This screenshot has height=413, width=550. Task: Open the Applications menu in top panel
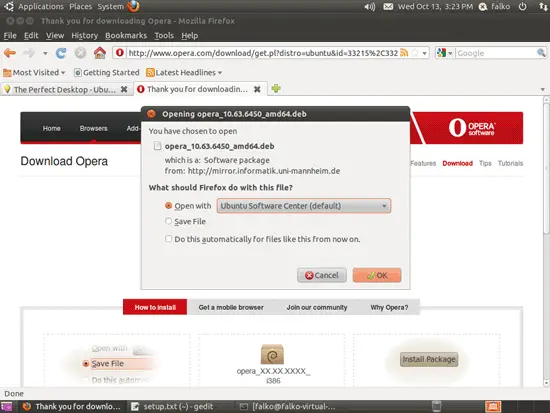pyautogui.click(x=41, y=6)
